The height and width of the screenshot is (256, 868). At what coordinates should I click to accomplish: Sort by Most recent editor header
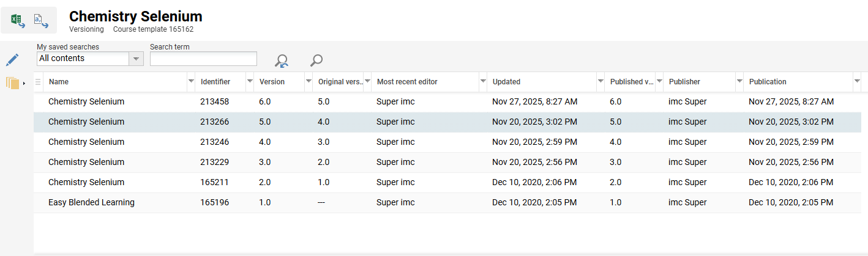(407, 82)
